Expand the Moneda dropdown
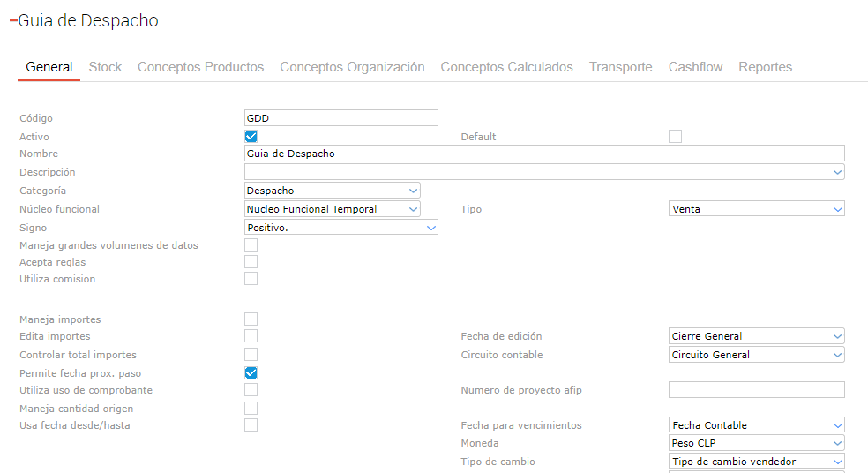This screenshot has width=868, height=473. coord(837,443)
